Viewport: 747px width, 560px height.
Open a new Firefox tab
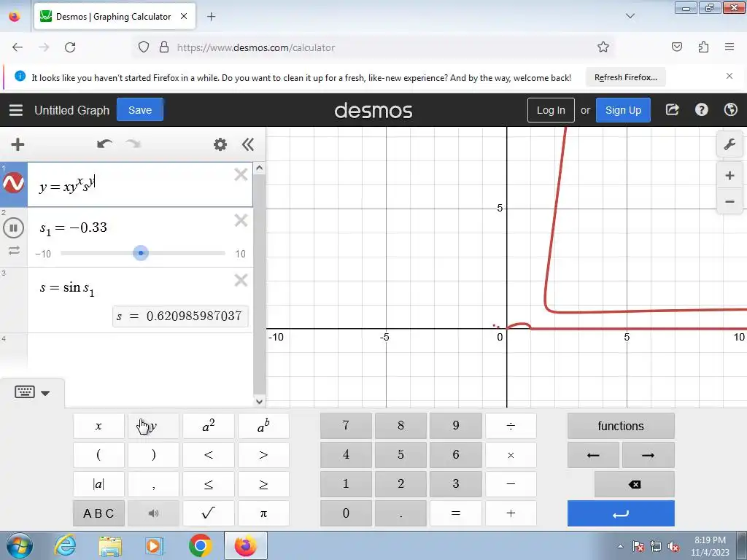pos(211,17)
